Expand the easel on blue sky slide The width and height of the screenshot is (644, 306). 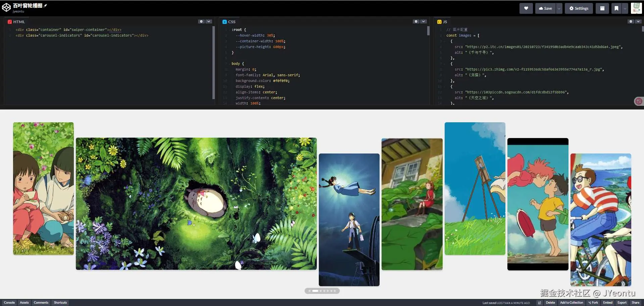475,188
